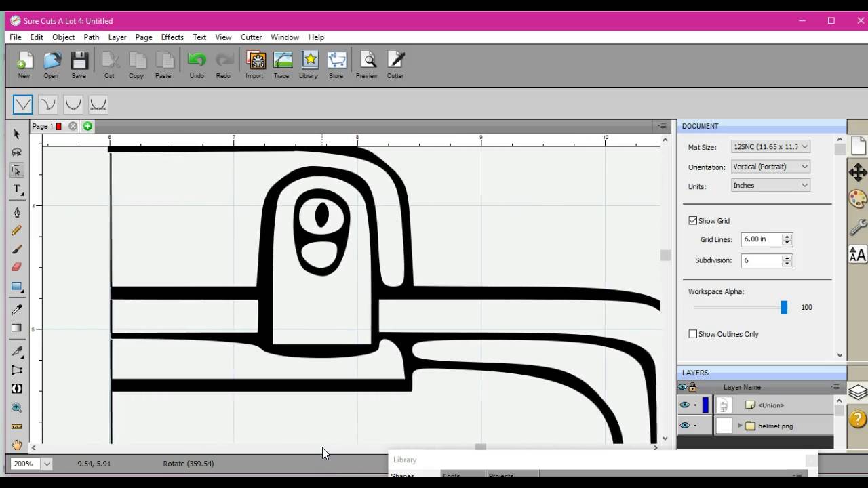The height and width of the screenshot is (488, 868).
Task: Add a new page with green plus
Action: tap(87, 126)
